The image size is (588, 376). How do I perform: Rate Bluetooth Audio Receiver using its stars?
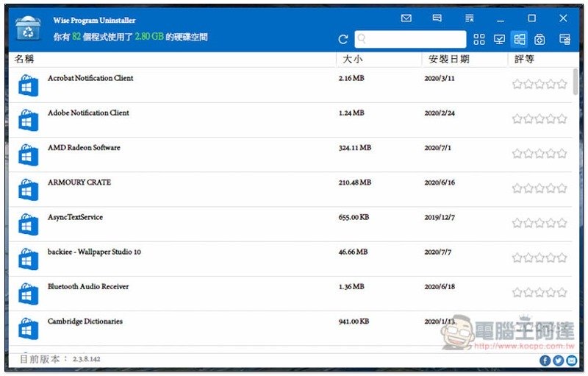point(539,292)
